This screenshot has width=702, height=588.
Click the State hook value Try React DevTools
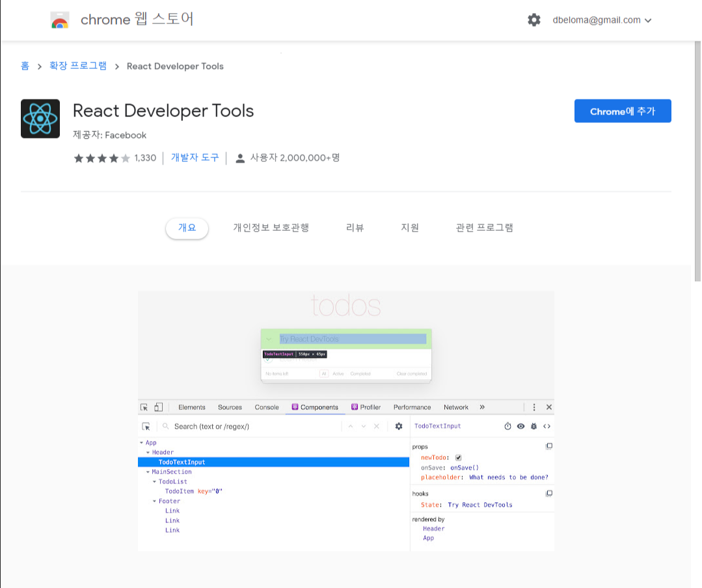[480, 505]
